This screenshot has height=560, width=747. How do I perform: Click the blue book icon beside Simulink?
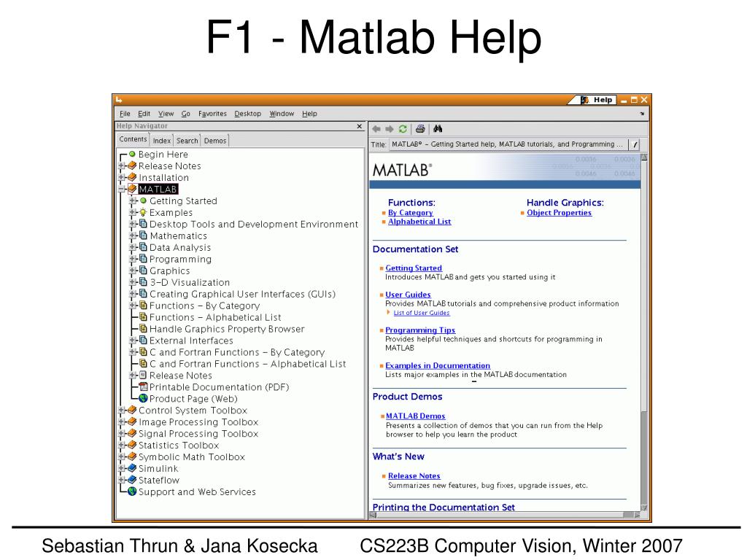pos(133,468)
